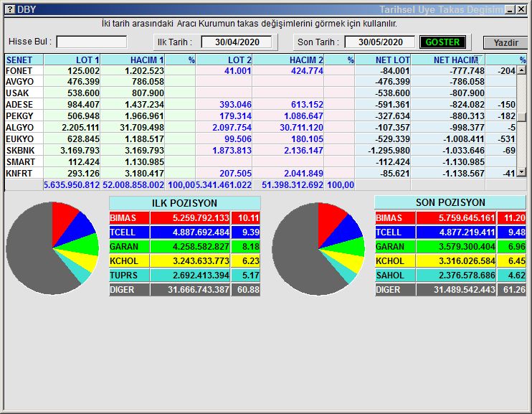The image size is (532, 414).
Task: Click blue TCELL in ILK POZISYON
Action: coord(129,232)
